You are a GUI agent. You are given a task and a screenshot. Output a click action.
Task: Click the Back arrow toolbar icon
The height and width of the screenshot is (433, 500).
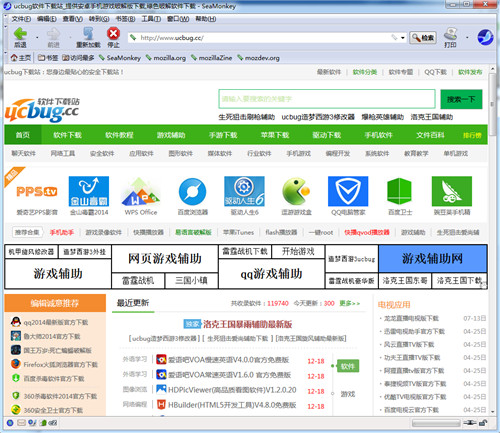(20, 34)
